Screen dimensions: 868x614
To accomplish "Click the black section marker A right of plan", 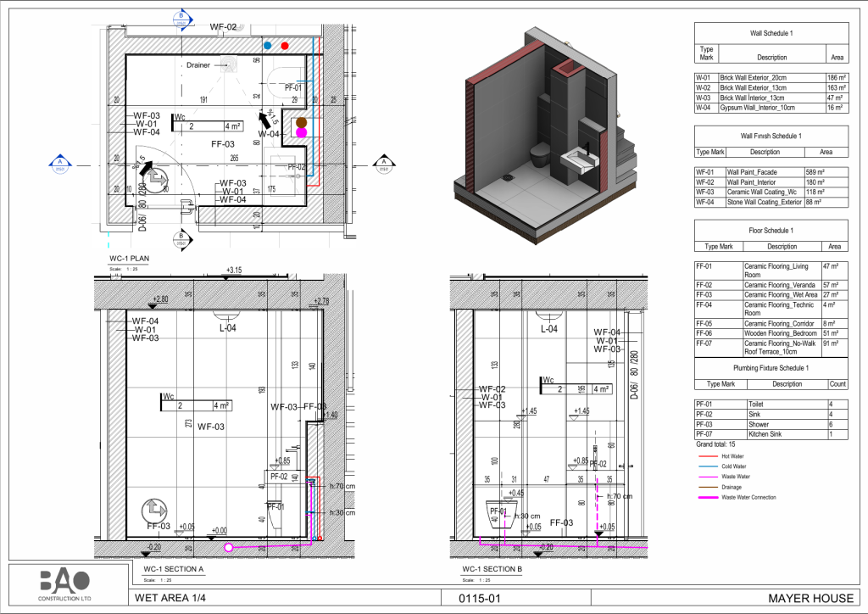I will [x=384, y=165].
